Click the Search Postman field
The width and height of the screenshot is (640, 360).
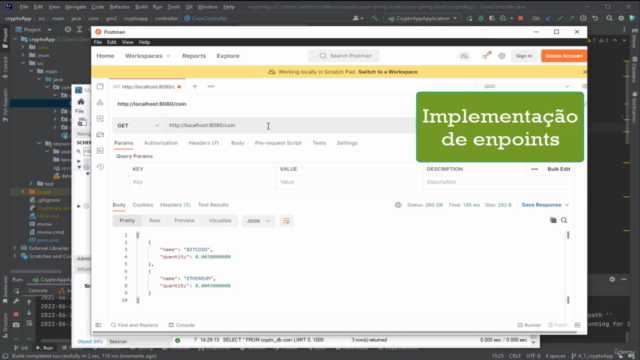344,56
